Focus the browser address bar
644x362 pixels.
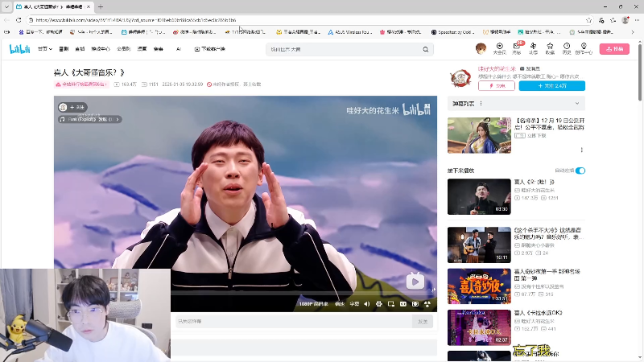coord(308,19)
